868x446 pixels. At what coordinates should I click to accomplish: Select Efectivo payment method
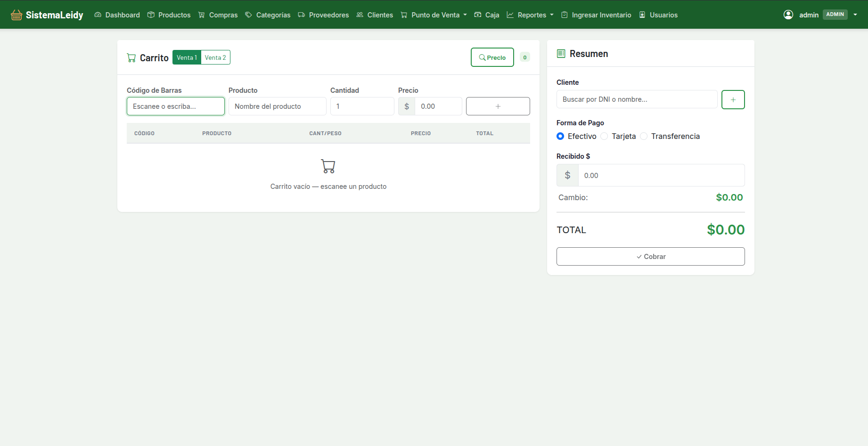[x=560, y=136]
